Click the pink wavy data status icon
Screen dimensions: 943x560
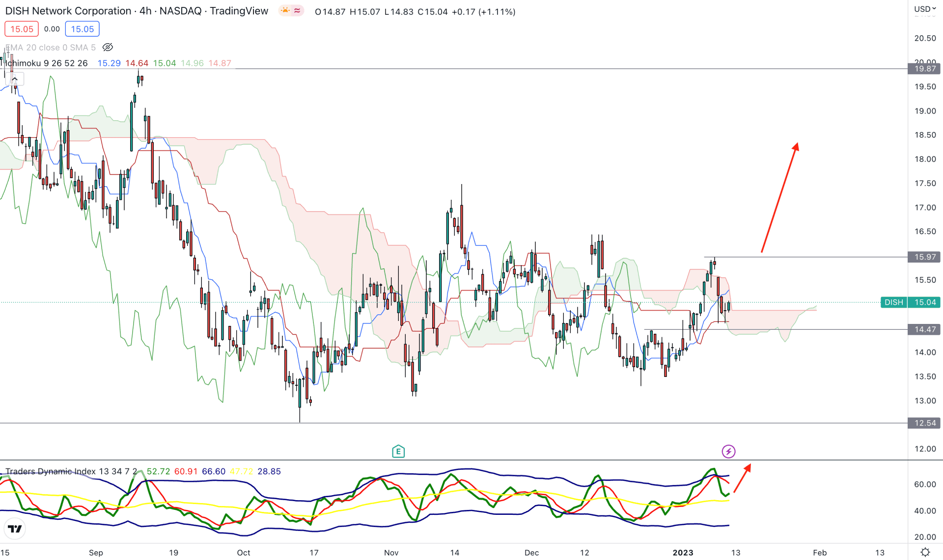[x=297, y=11]
